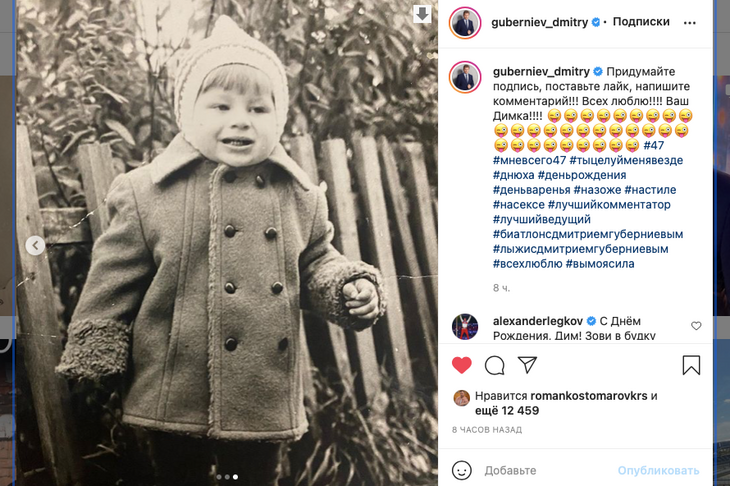Click the Подписки following button
Screen dimensions: 730x486
coord(641,22)
